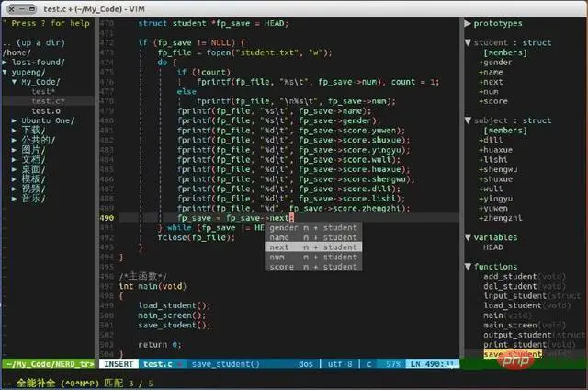Jump to the HEAD variable tag
588x390 pixels.
click(493, 247)
